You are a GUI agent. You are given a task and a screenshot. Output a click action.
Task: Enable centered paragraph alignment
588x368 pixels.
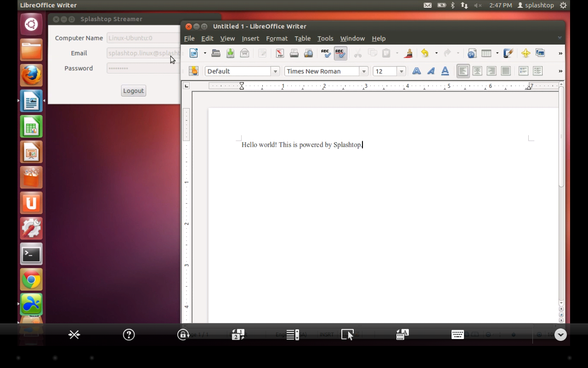pyautogui.click(x=477, y=71)
